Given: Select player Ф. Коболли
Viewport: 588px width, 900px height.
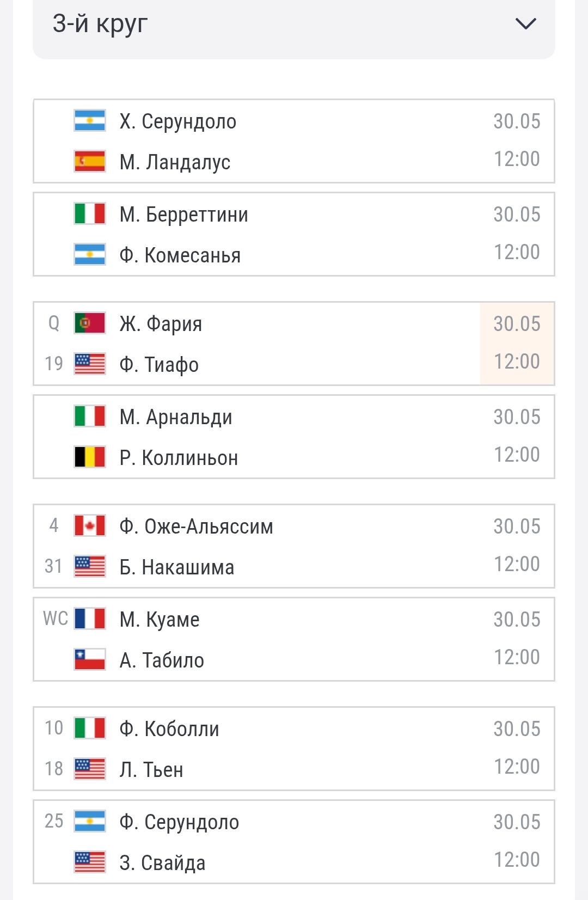Looking at the screenshot, I should point(169,728).
